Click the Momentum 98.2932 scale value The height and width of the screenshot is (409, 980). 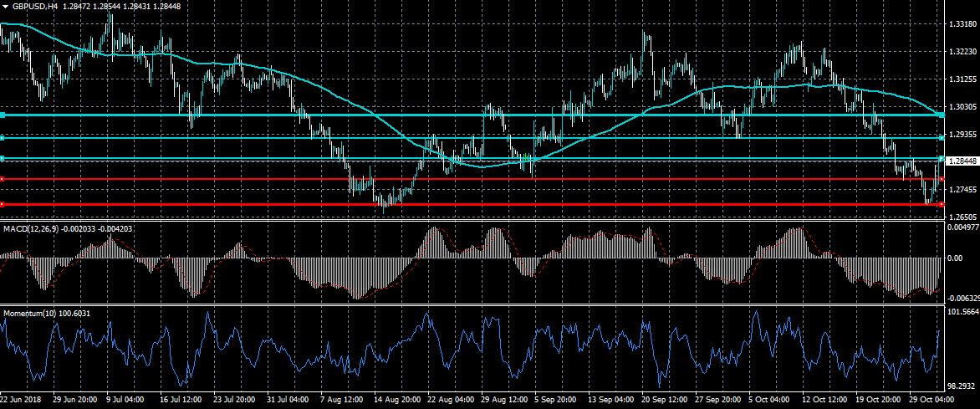[x=962, y=386]
